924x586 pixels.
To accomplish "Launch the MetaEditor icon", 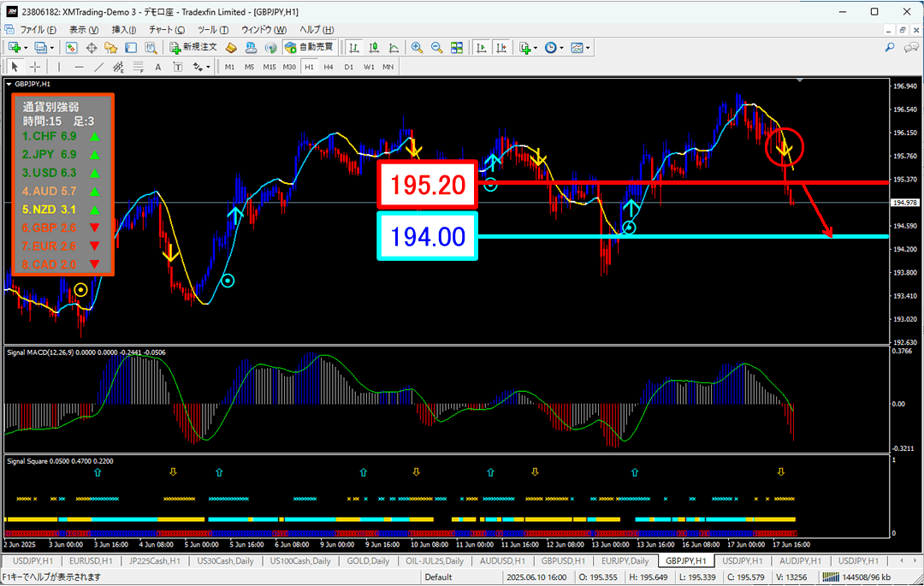I will 231,48.
